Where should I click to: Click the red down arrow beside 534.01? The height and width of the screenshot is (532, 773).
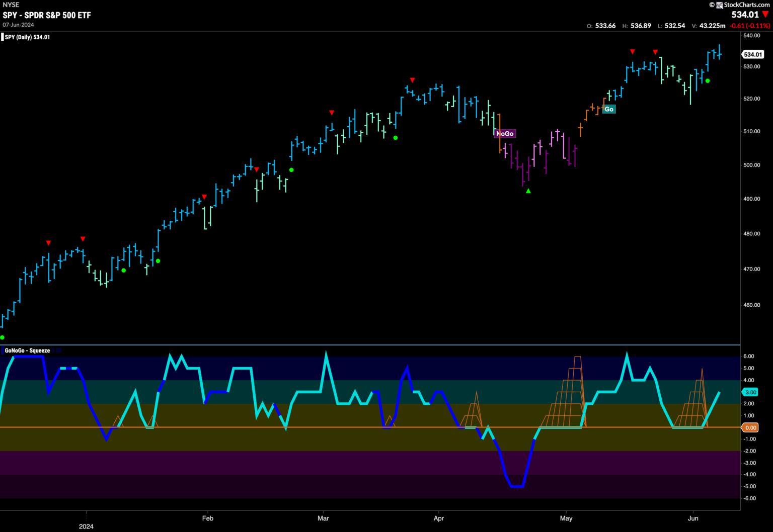pyautogui.click(x=765, y=15)
